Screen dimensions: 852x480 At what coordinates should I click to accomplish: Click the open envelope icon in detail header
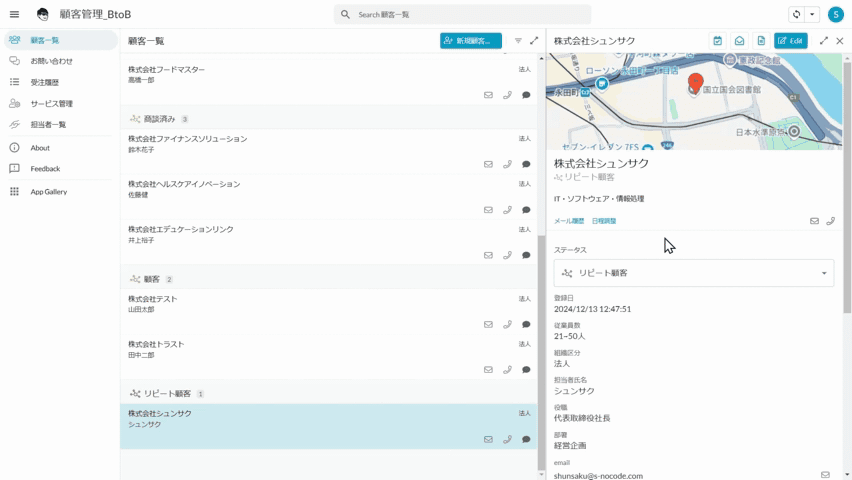pyautogui.click(x=740, y=41)
